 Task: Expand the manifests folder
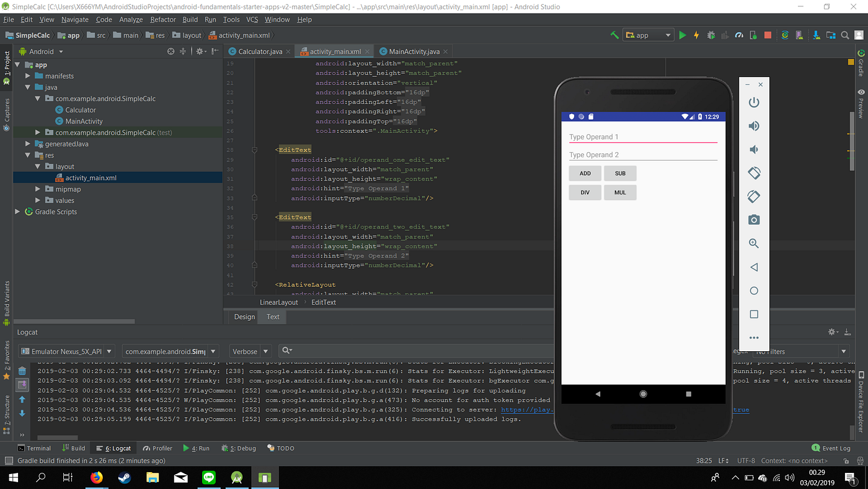(x=28, y=76)
